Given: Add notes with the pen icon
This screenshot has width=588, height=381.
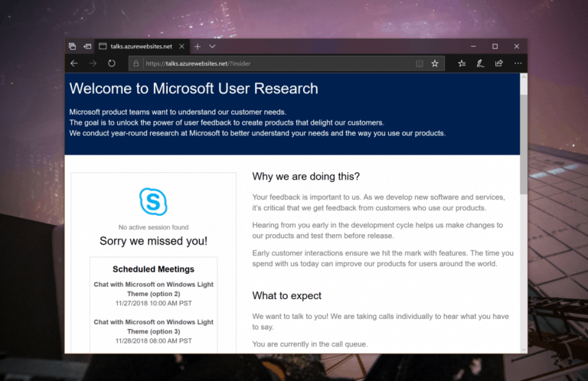Looking at the screenshot, I should click(x=480, y=63).
